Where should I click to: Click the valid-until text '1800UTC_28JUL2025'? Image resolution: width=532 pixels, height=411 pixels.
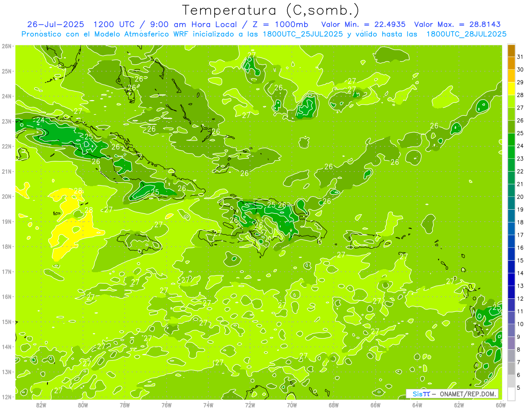(x=466, y=34)
